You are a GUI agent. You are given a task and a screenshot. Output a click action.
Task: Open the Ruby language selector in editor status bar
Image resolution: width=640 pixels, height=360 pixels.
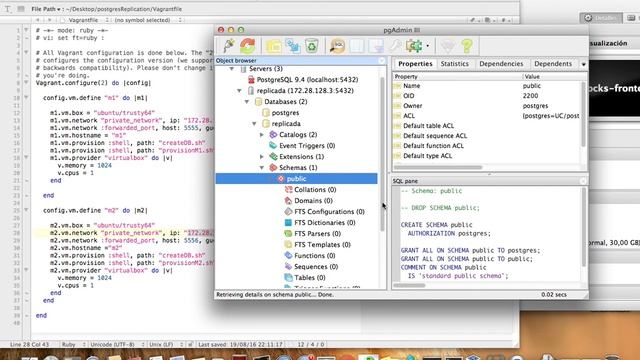click(73, 344)
